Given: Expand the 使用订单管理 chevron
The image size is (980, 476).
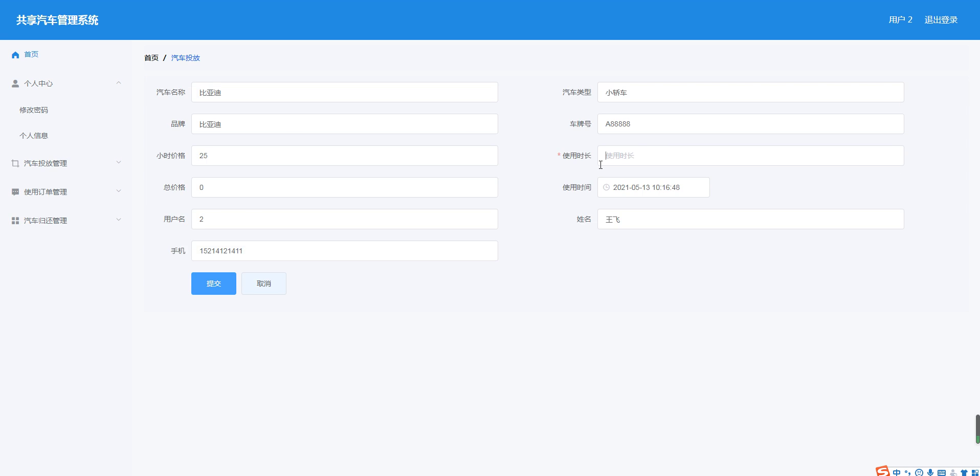Looking at the screenshot, I should pyautogui.click(x=119, y=191).
